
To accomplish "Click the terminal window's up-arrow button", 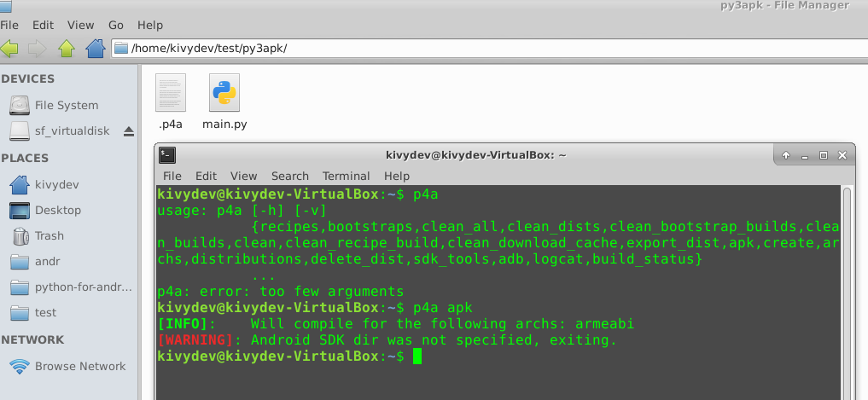I will point(785,156).
